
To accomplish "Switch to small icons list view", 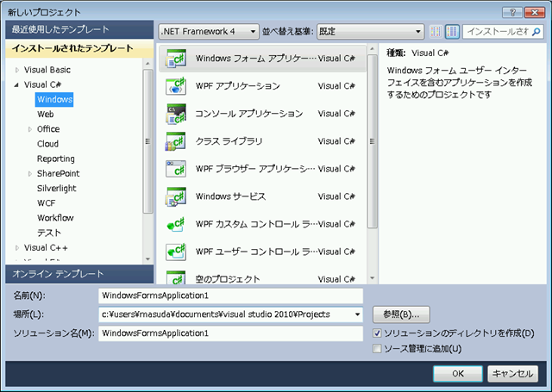I will (x=436, y=32).
